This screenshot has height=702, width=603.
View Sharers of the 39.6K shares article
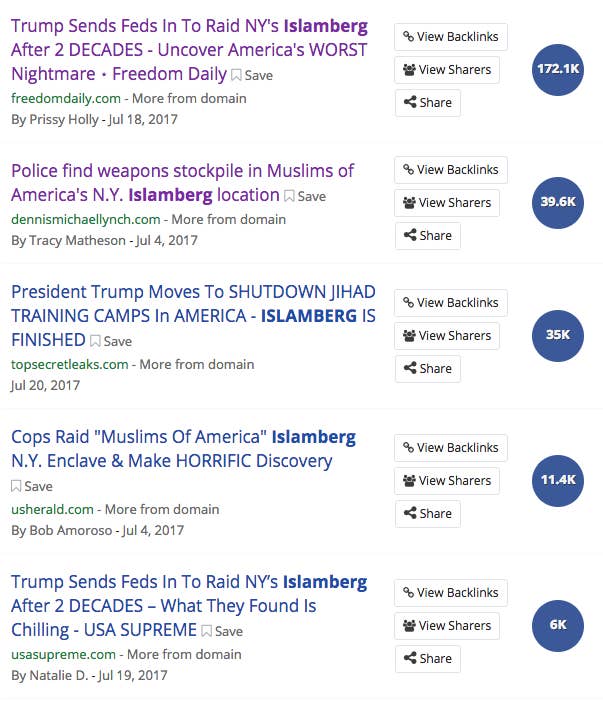[x=447, y=203]
